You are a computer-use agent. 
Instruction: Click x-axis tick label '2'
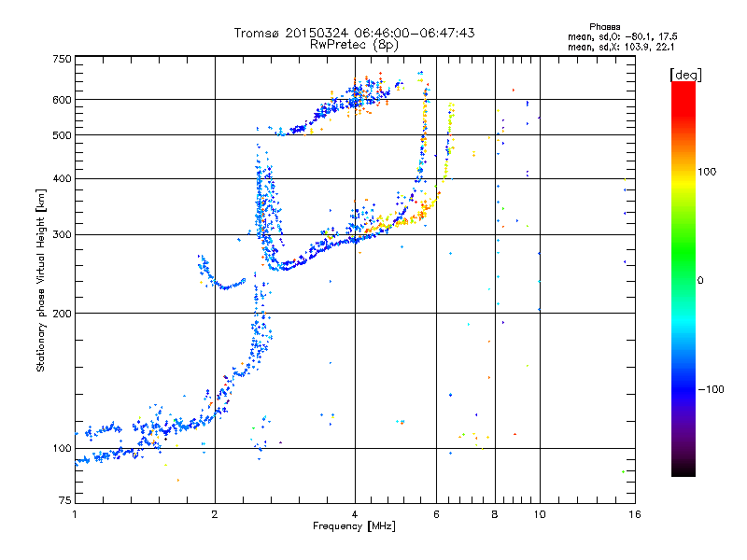tap(215, 514)
